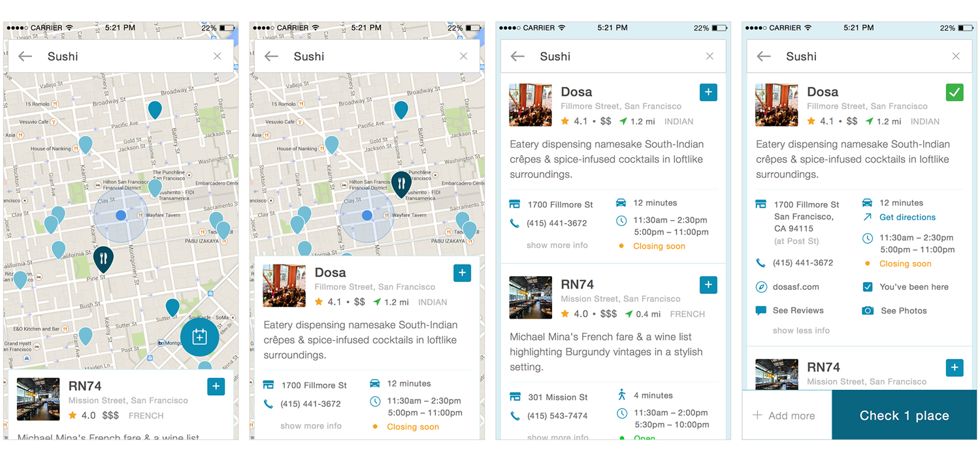Open the RN74 thumbnail on the third screen
980x461 pixels.
(x=531, y=298)
